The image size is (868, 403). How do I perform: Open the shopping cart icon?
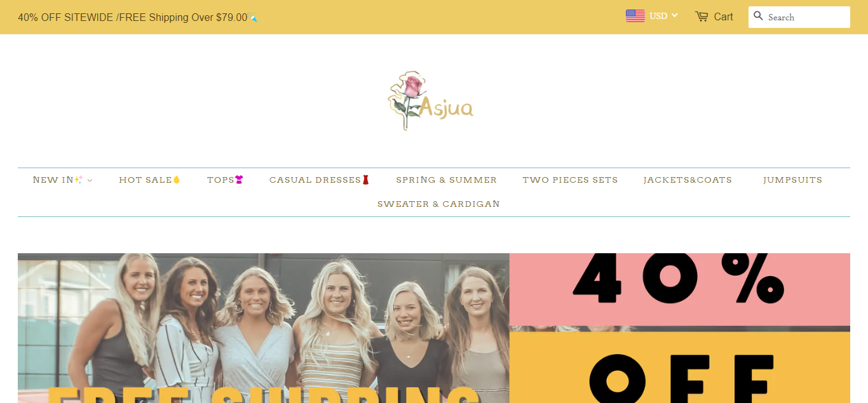coord(702,17)
